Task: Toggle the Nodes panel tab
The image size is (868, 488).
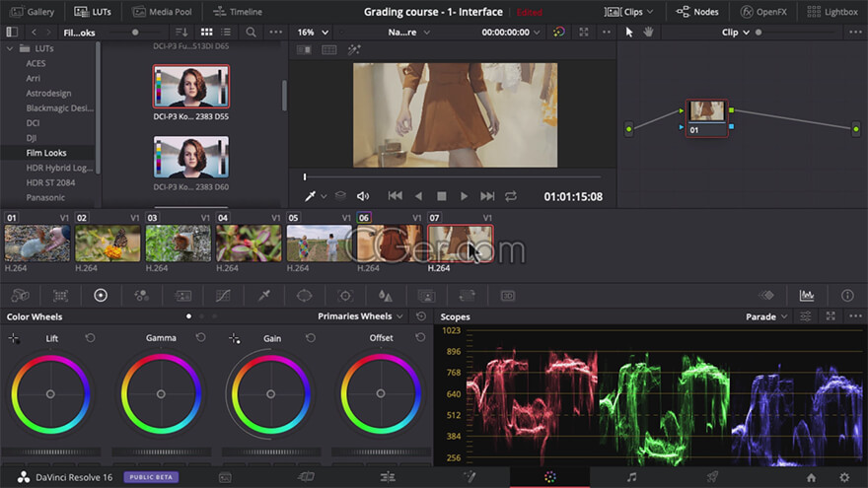Action: point(697,12)
